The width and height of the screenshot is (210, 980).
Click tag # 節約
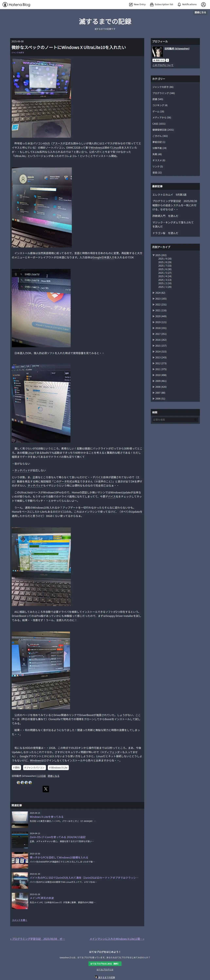click(x=16, y=768)
